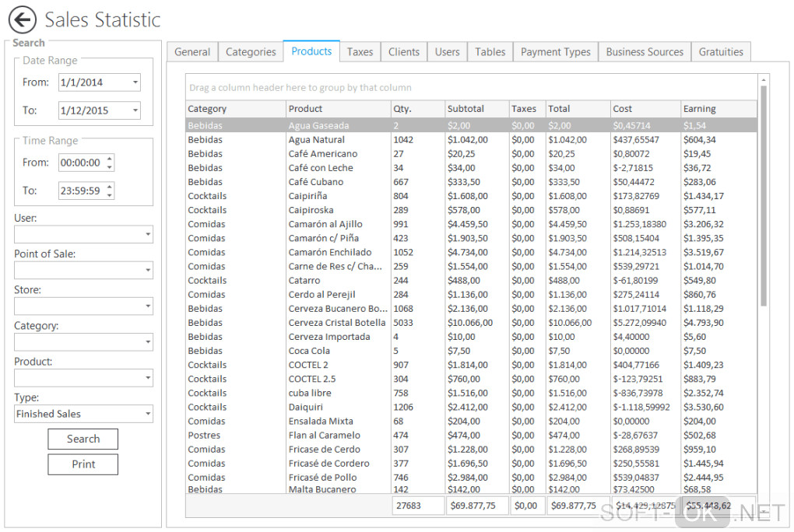Click the quantity total 27683 in the footer
The image size is (794, 532).
coord(418,506)
